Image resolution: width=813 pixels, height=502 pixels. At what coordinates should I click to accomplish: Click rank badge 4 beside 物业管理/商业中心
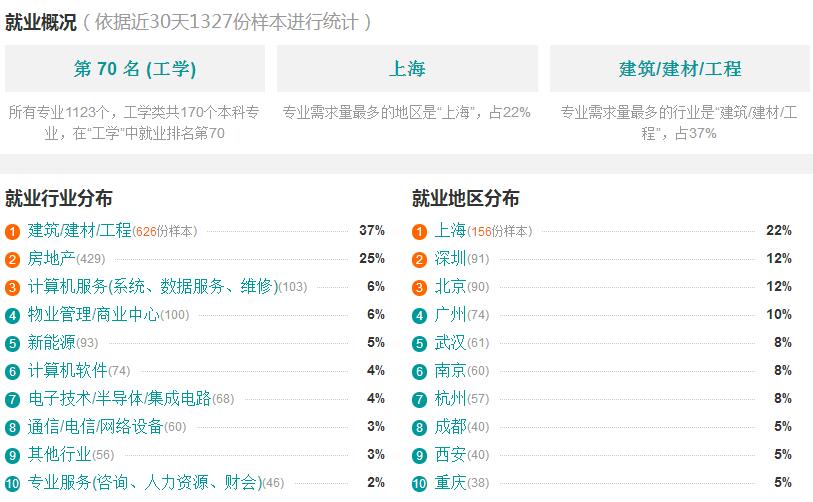coord(12,316)
